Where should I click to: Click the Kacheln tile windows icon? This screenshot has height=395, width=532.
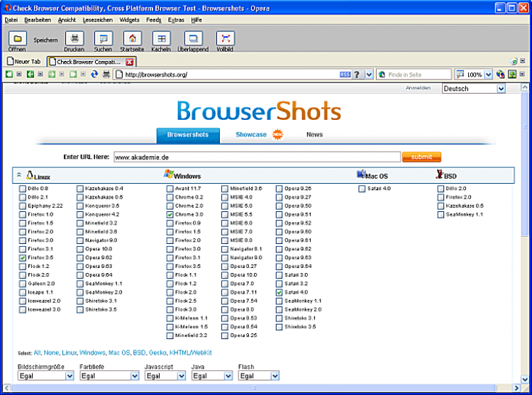[x=161, y=38]
